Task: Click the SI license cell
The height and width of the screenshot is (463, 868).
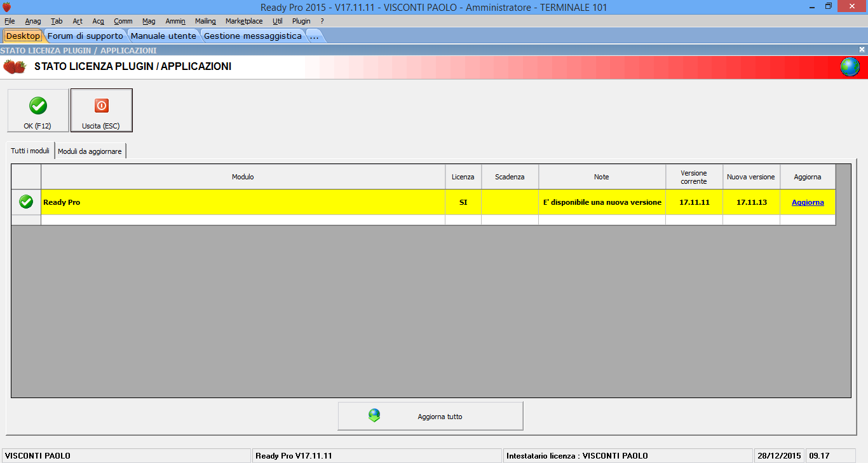Action: pos(463,202)
